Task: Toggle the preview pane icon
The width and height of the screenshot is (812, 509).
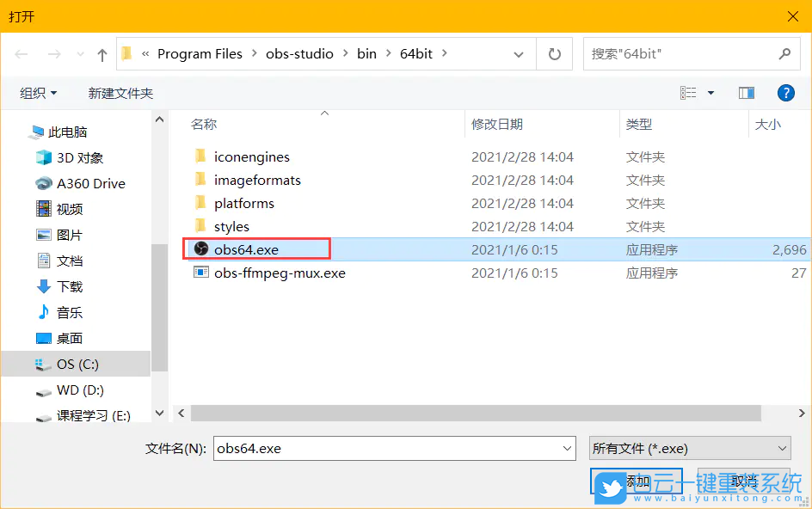Action: [x=746, y=93]
